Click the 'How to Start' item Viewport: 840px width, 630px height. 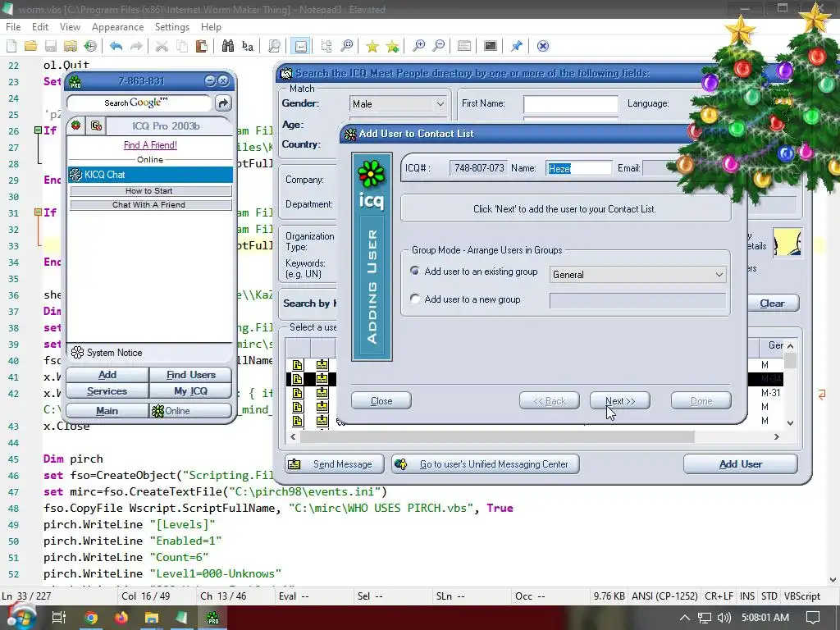coord(151,190)
